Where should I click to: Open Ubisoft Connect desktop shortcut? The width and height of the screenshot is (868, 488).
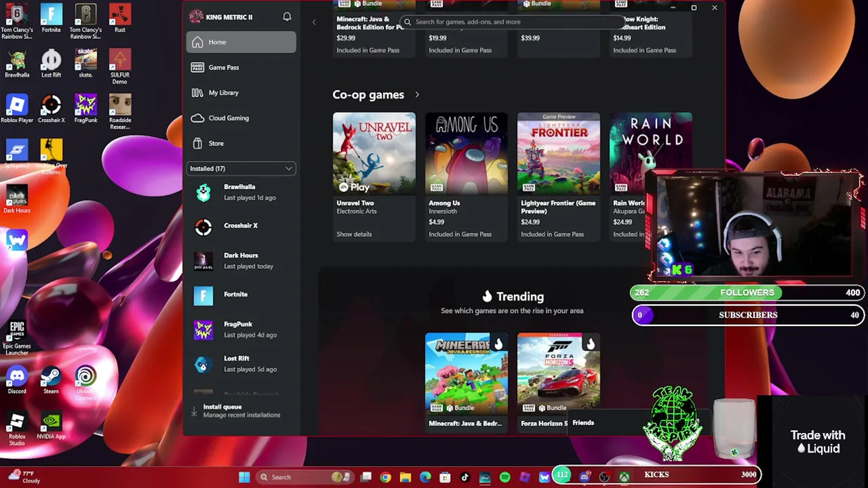click(x=85, y=382)
